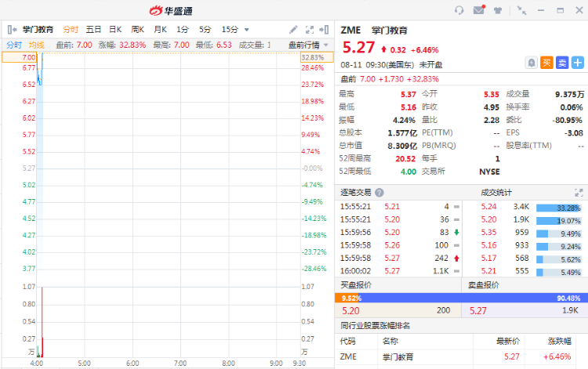
Task: Switch to 周K weekly candlestick tab
Action: tap(138, 30)
